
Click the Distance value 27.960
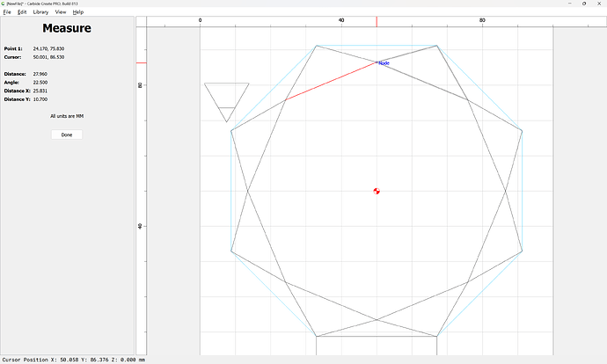coord(40,74)
